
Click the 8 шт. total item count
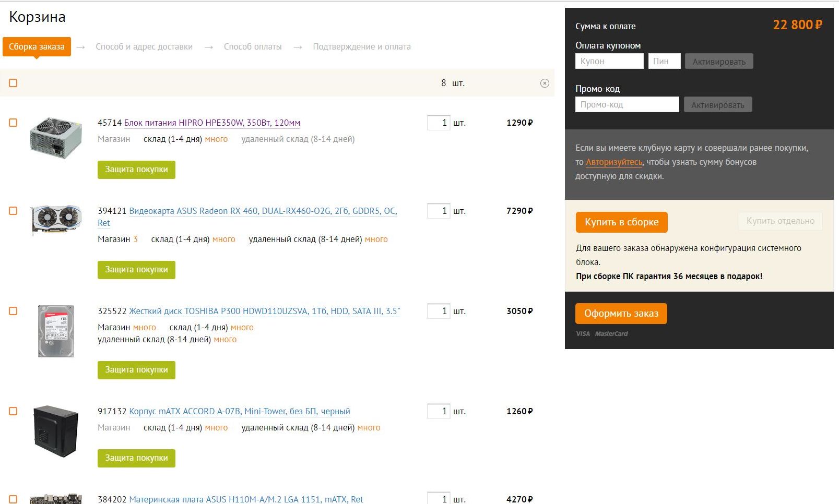click(453, 83)
